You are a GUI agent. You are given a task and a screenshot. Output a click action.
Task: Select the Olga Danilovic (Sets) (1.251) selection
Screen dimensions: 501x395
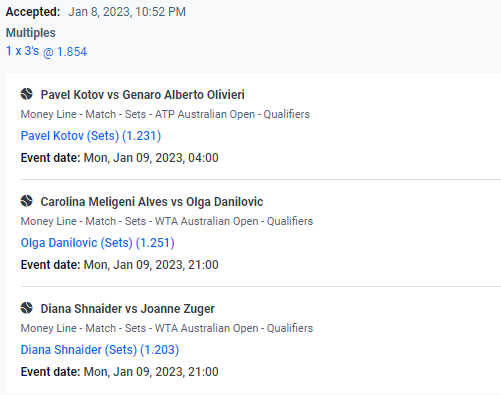click(98, 243)
